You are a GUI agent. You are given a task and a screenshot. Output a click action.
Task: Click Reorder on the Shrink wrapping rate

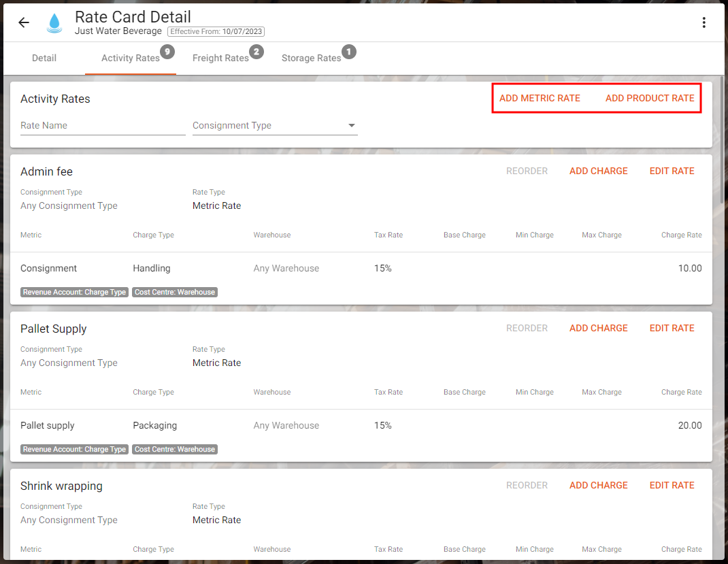527,485
